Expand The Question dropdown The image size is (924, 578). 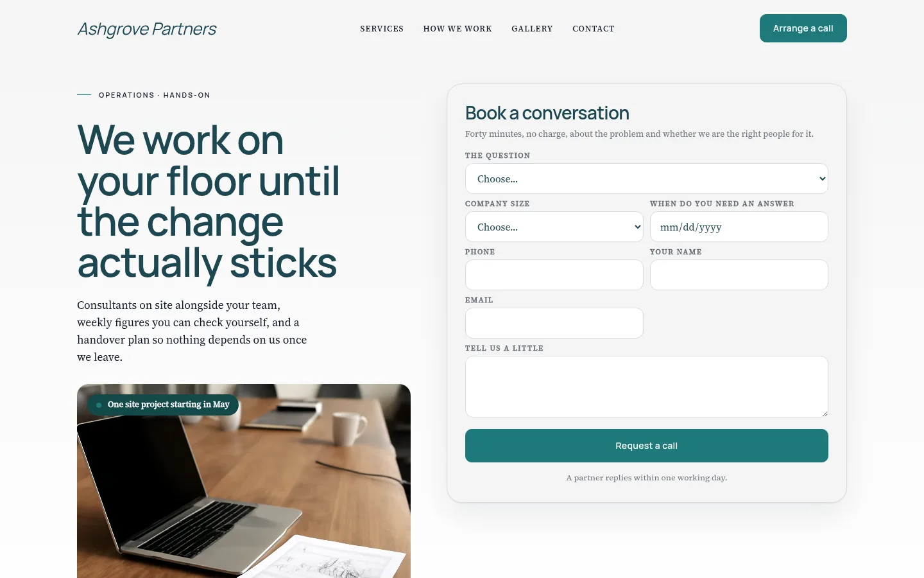tap(647, 179)
